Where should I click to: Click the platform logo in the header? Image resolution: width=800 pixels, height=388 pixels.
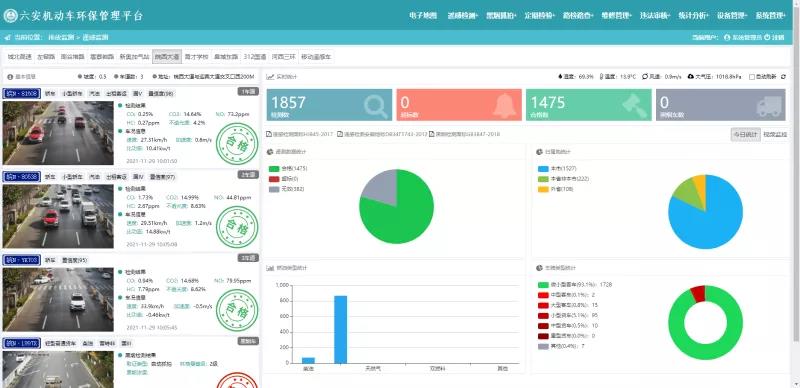point(10,15)
